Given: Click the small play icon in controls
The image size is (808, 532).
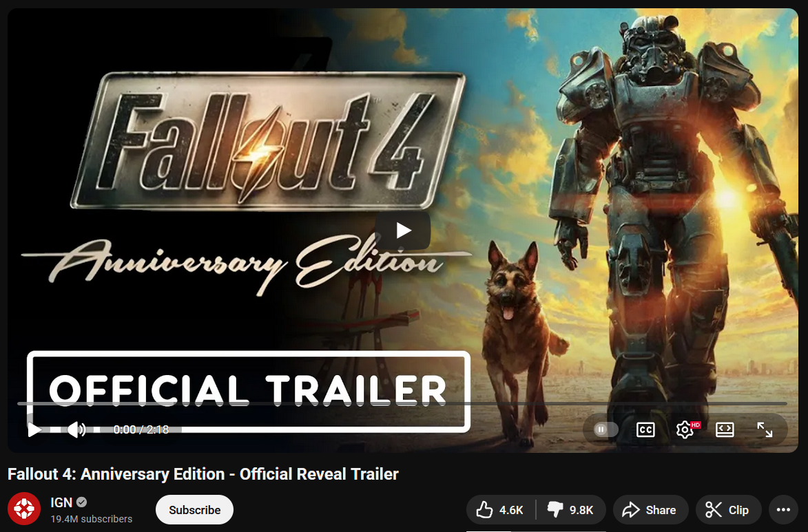Looking at the screenshot, I should [x=34, y=429].
